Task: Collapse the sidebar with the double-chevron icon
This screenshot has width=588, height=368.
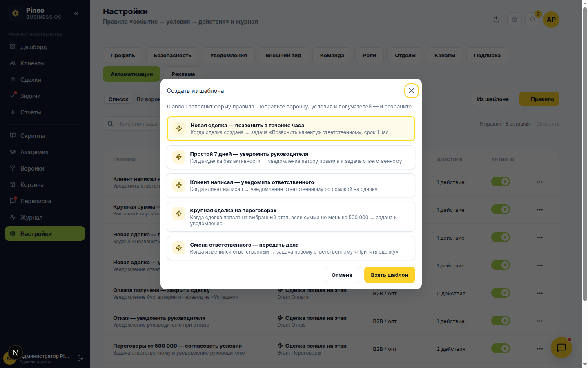Action: click(x=76, y=13)
